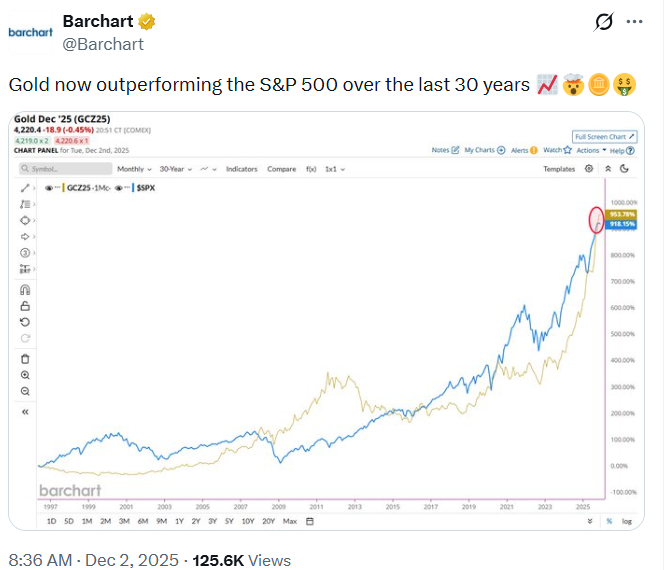
Task: Enable the magnet snap tool
Action: point(25,289)
